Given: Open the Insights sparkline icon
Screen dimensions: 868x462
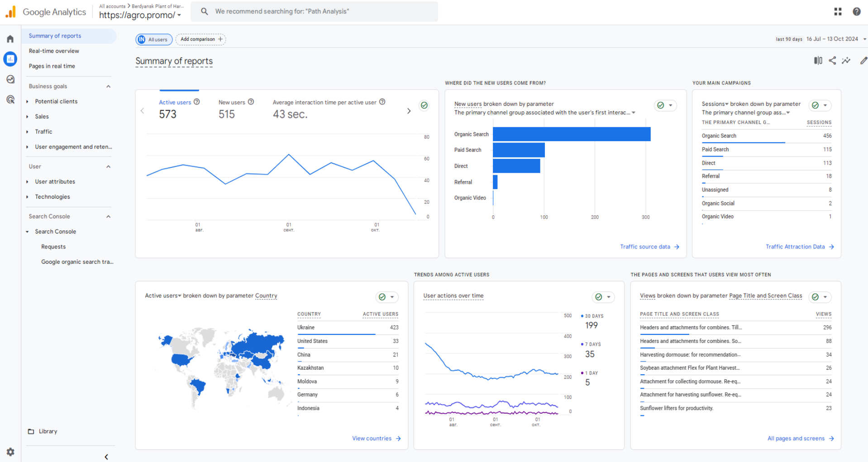Looking at the screenshot, I should pos(846,61).
